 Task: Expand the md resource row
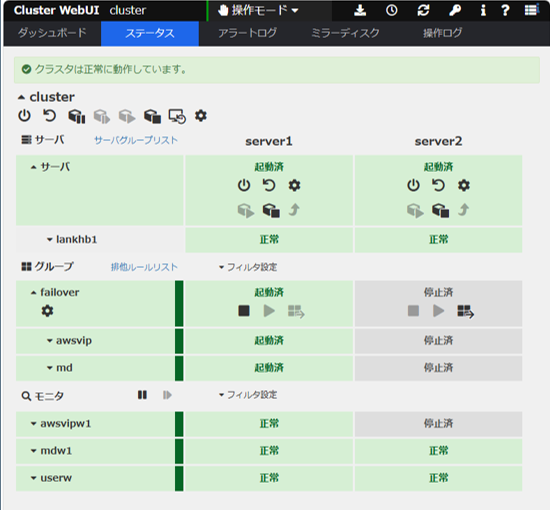[x=49, y=368]
